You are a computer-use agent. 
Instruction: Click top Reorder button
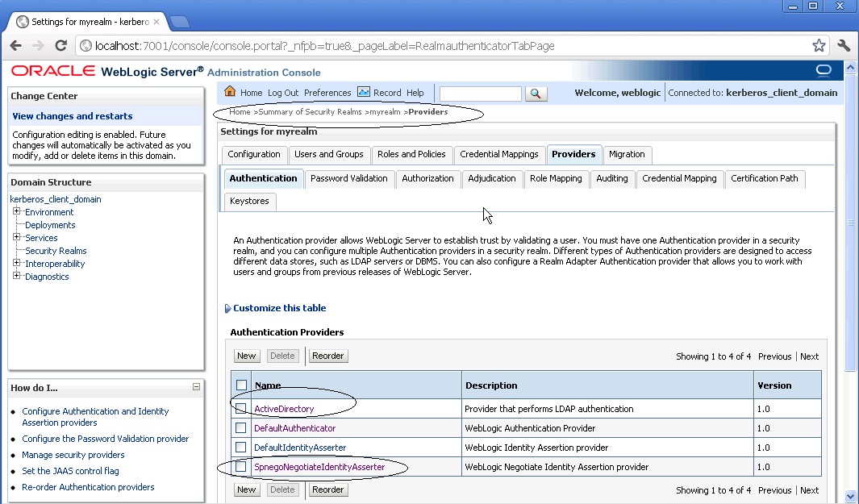click(x=327, y=356)
